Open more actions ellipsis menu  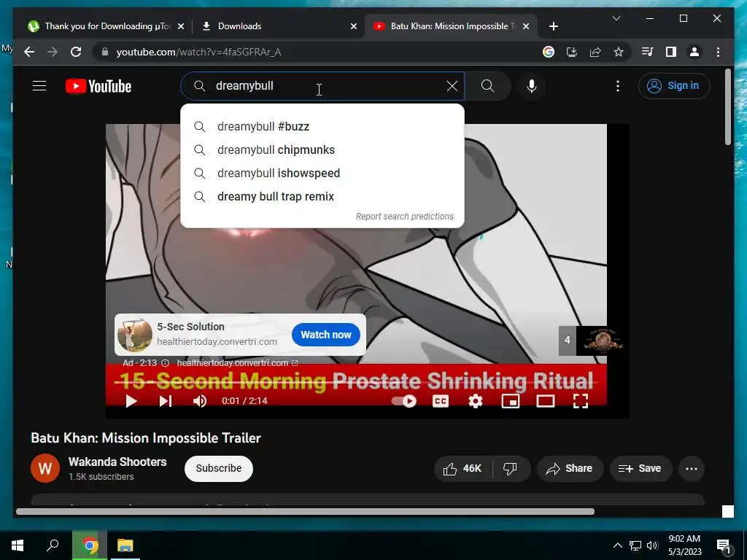pyautogui.click(x=692, y=469)
